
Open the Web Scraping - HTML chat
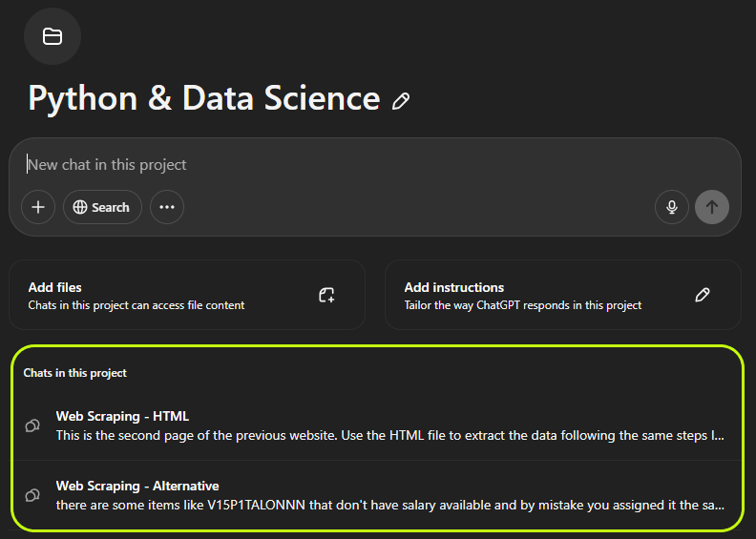coord(377,425)
